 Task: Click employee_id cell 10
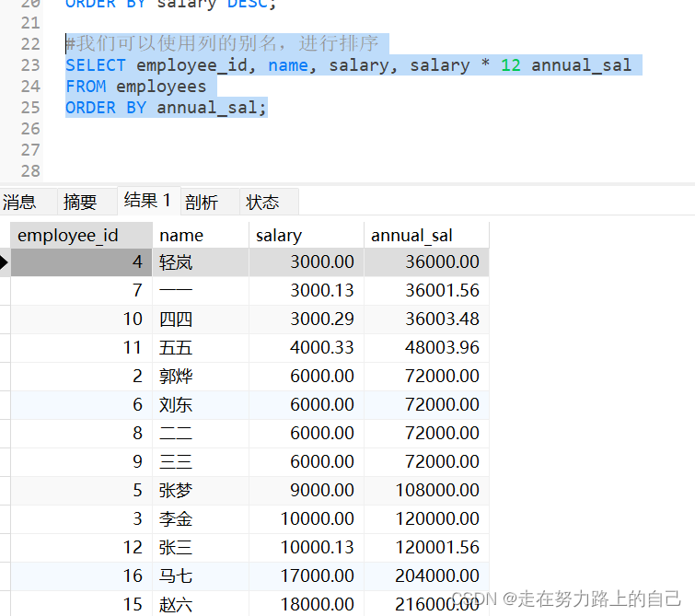(x=81, y=320)
